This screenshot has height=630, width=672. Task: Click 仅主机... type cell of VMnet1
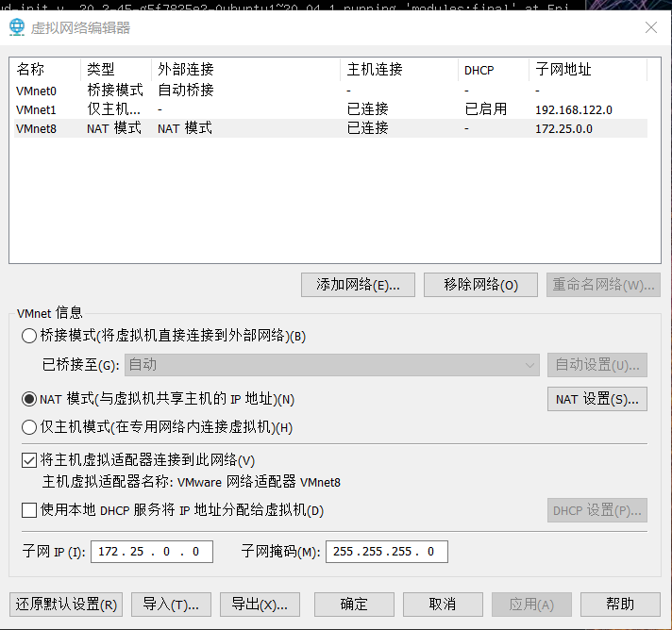(x=113, y=109)
